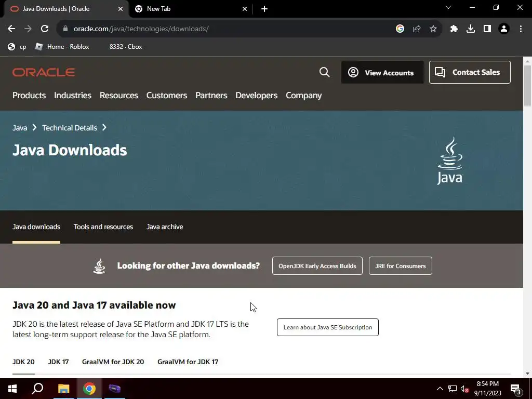Select GraalVM for JDK 17 tab

tap(188, 362)
